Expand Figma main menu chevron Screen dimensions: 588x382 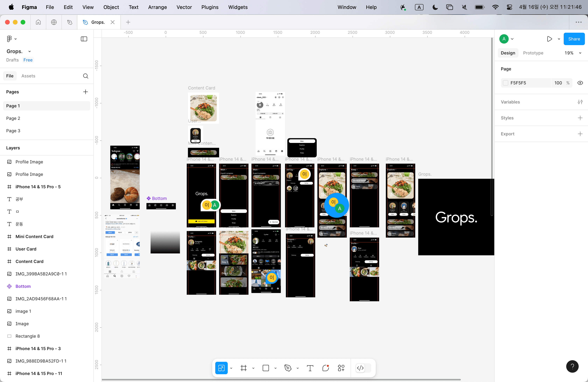point(16,39)
